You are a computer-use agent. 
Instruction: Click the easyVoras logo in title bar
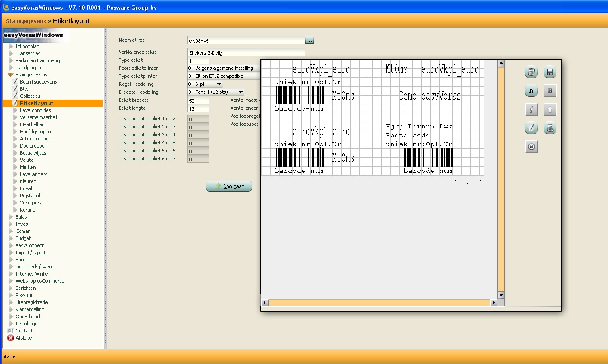6,7
